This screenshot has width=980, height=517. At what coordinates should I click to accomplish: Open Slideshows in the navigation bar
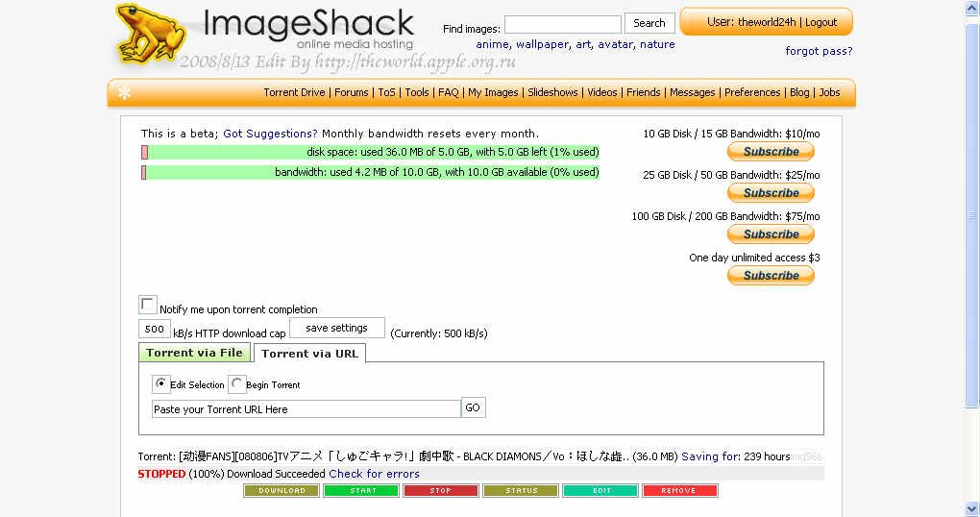[x=552, y=92]
